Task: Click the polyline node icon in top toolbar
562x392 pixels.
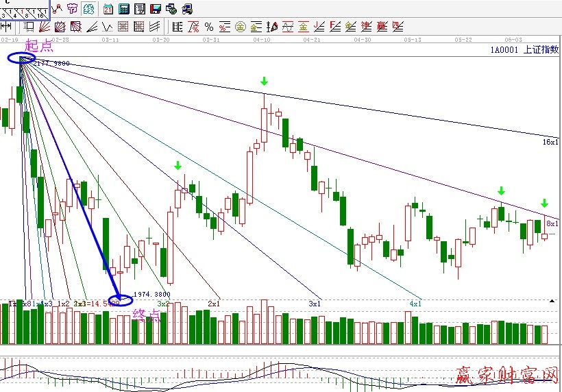Action: pos(57,9)
